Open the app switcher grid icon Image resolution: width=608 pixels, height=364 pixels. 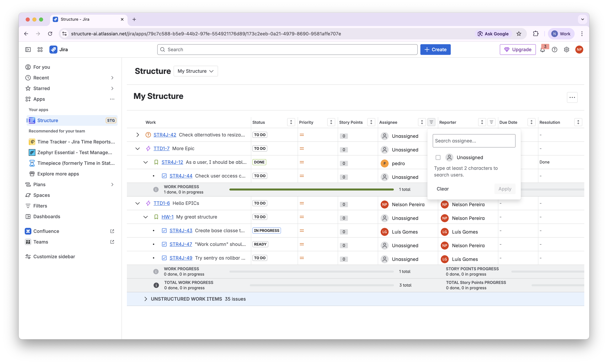[x=40, y=50]
